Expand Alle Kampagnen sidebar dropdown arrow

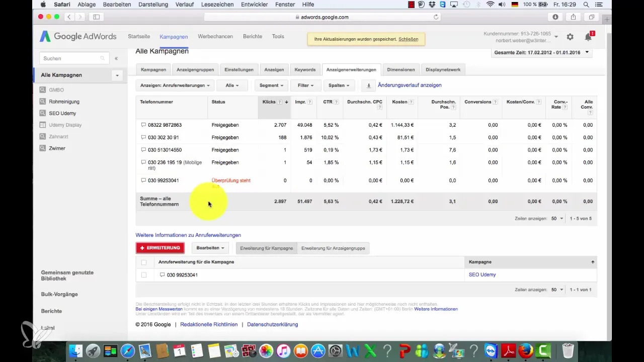click(117, 75)
